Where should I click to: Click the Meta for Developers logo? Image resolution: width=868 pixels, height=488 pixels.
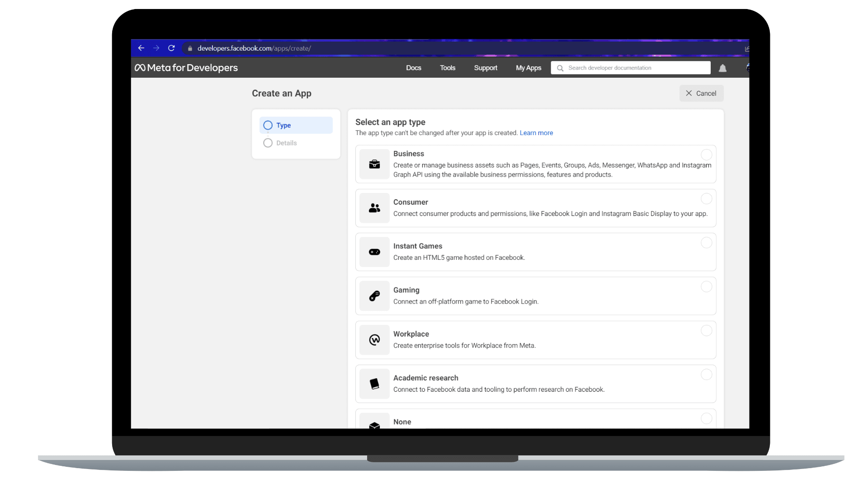tap(186, 68)
